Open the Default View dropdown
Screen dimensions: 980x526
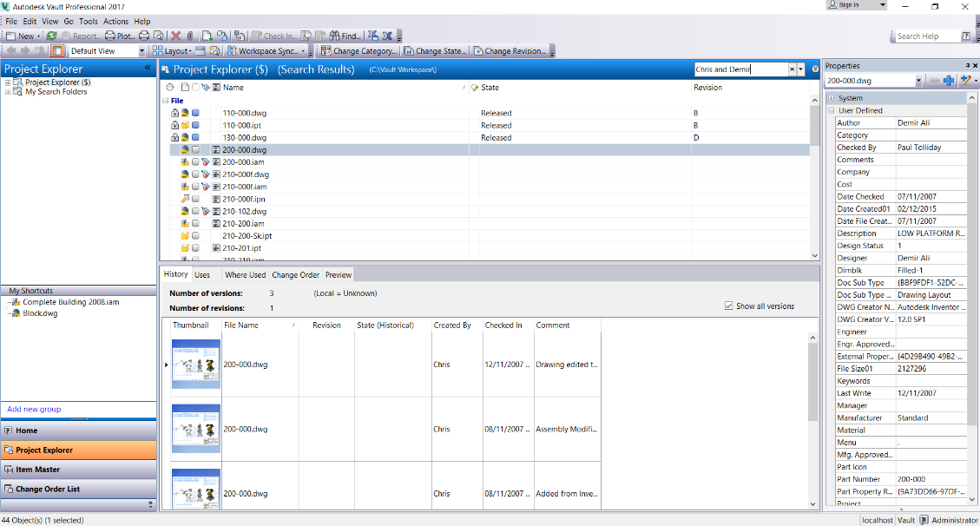point(107,51)
